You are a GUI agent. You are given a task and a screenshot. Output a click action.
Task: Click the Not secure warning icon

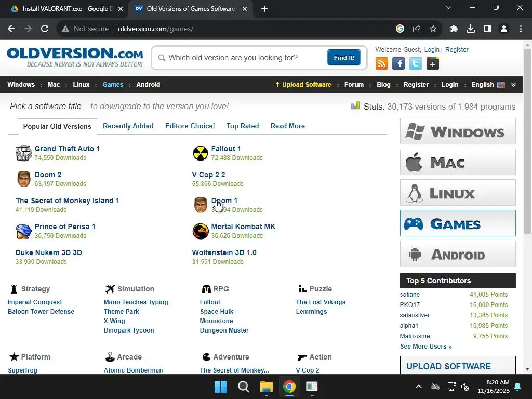point(65,29)
